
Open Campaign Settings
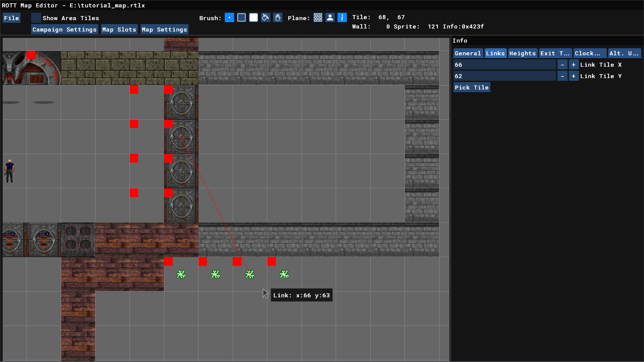(64, 29)
